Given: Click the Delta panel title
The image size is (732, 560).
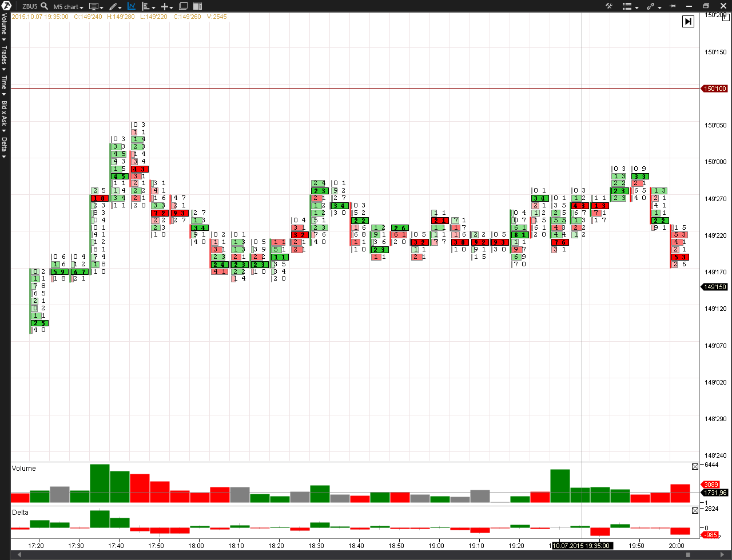Looking at the screenshot, I should coord(21,513).
